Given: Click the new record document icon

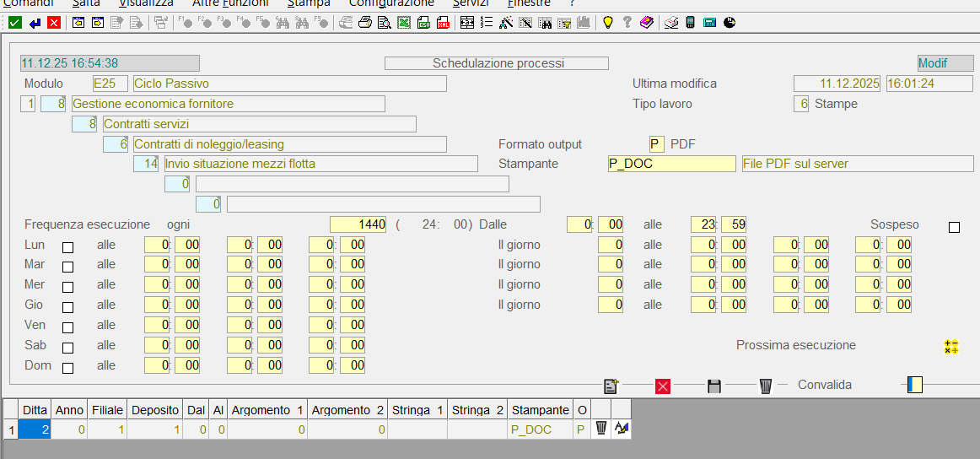Looking at the screenshot, I should click(611, 386).
